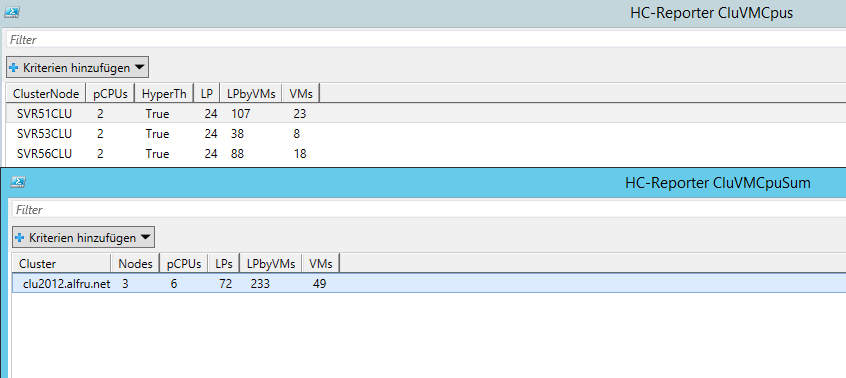
Task: Sort by LPbyVMs column in CluVMCpus window
Action: tap(251, 94)
